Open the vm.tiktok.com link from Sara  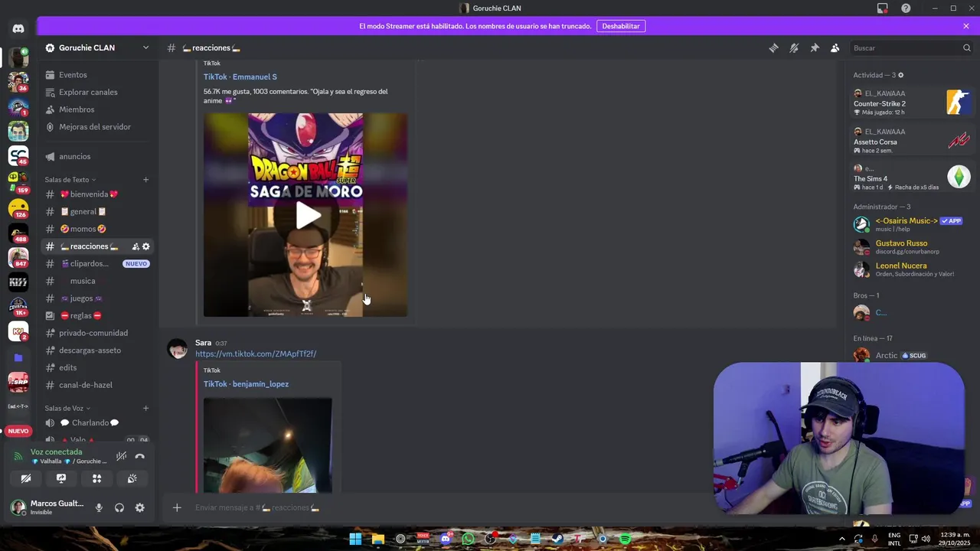256,354
